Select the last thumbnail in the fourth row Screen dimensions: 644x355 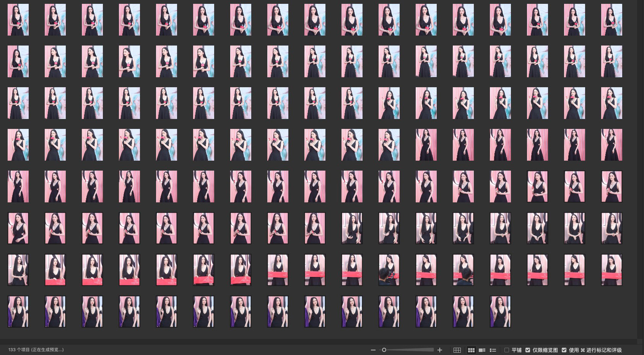tap(611, 145)
